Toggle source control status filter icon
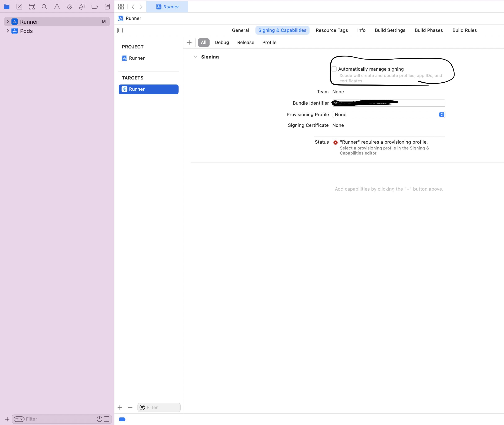 tap(107, 419)
